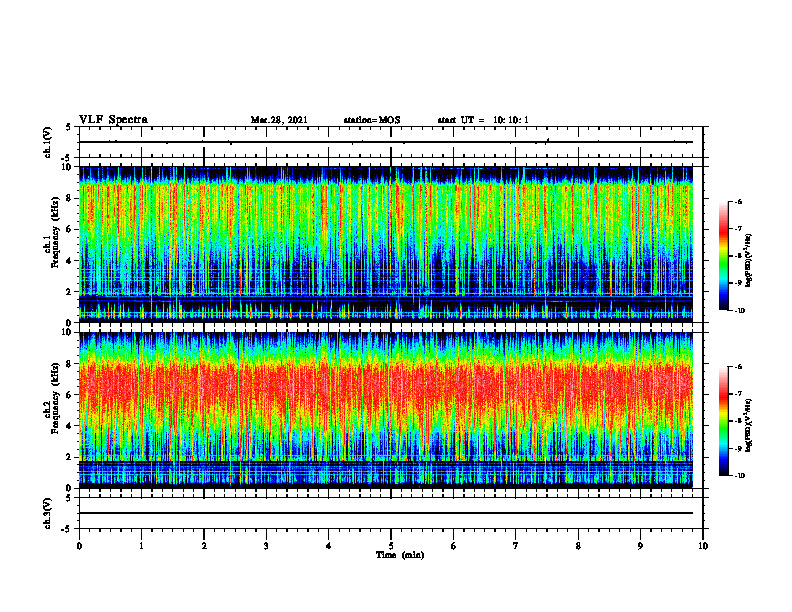This screenshot has width=792, height=612.
Task: Click time axis tick label "2"
Action: (204, 546)
